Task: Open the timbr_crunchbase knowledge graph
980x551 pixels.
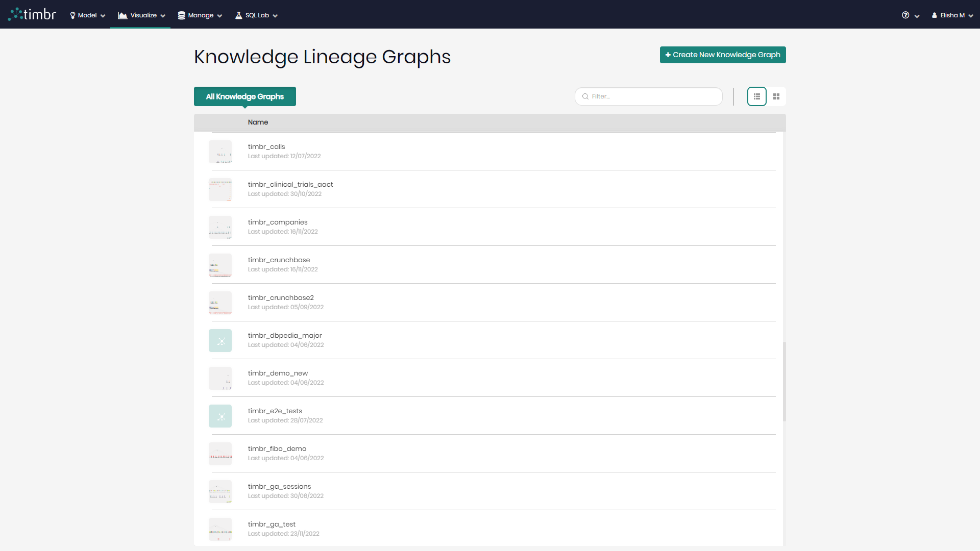Action: point(279,260)
